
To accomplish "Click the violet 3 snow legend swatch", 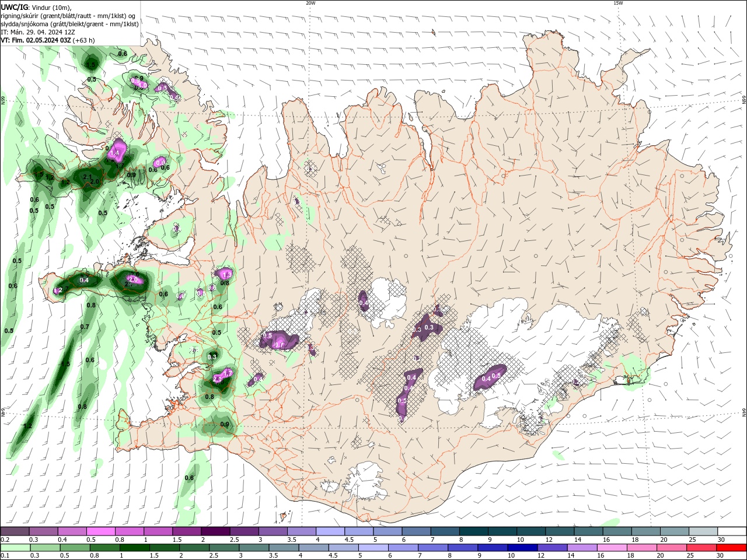I will click(x=273, y=531).
